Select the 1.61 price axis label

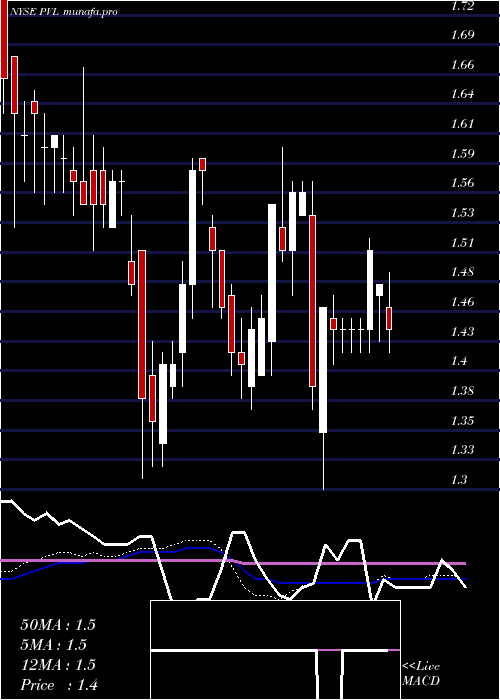point(463,124)
